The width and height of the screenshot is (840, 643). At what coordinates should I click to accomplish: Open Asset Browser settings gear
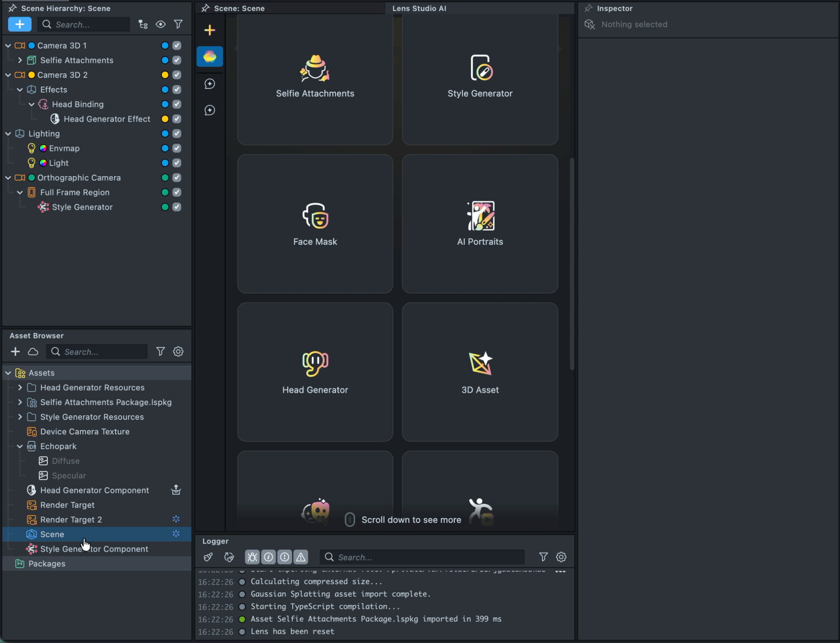178,351
